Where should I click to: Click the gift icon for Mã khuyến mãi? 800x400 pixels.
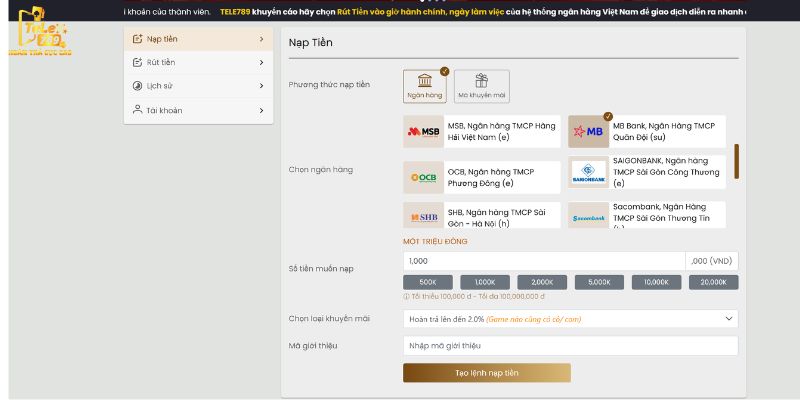[x=482, y=81]
